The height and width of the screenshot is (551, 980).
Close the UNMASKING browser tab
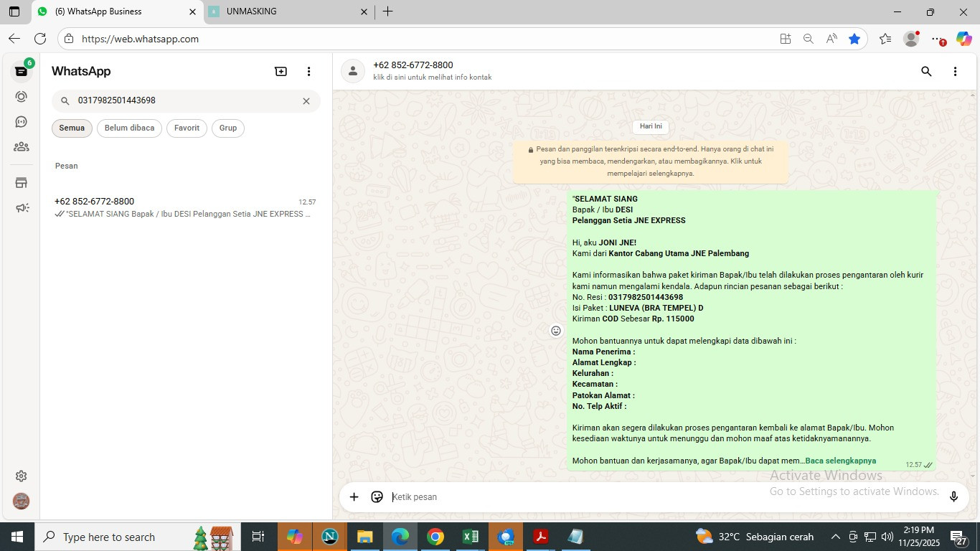[364, 11]
